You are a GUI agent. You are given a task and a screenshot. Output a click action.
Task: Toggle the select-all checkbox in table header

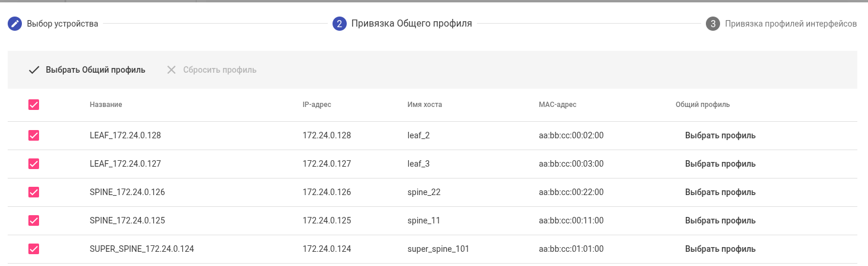coord(34,105)
